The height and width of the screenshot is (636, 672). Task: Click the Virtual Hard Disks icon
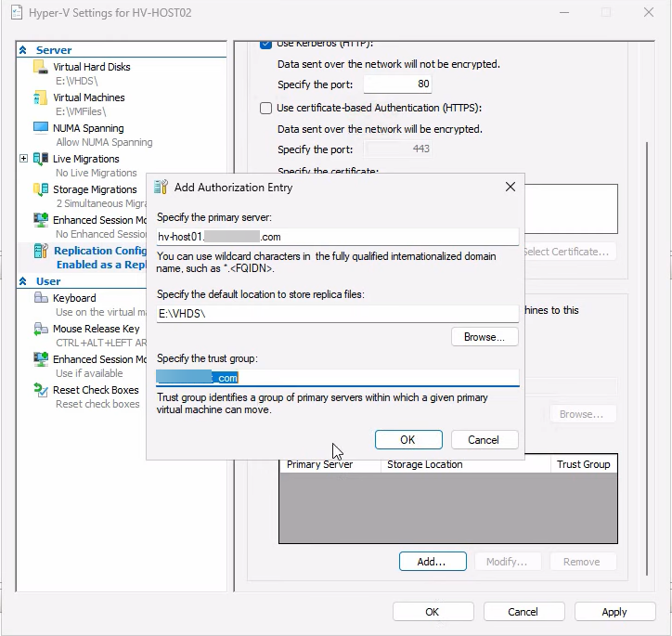[41, 67]
